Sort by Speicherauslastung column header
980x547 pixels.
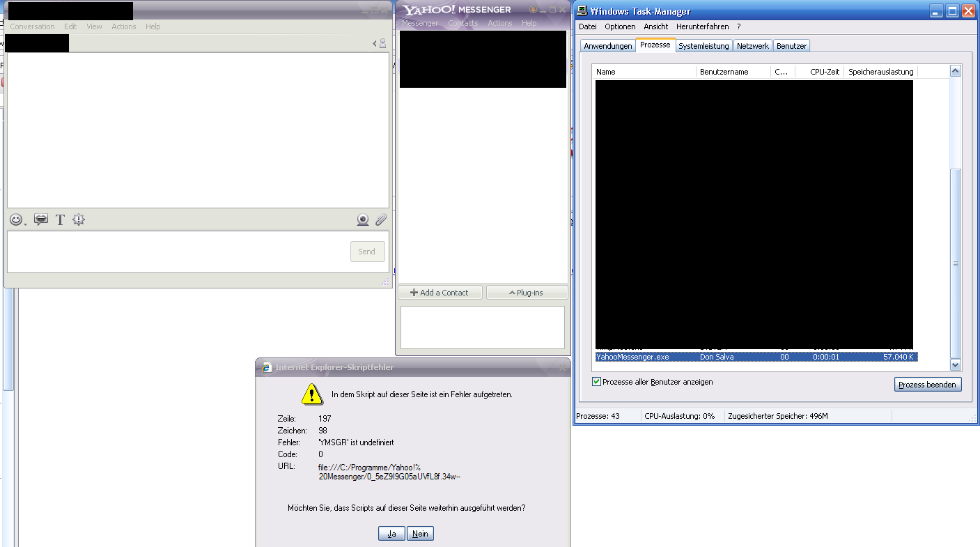tap(880, 72)
